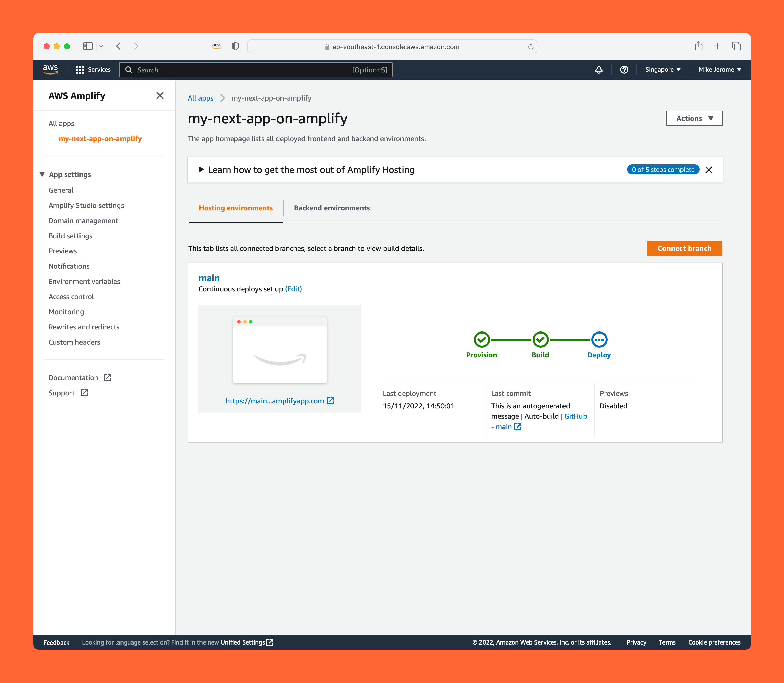The width and height of the screenshot is (784, 683).
Task: Open the help question-mark icon
Action: coord(624,69)
